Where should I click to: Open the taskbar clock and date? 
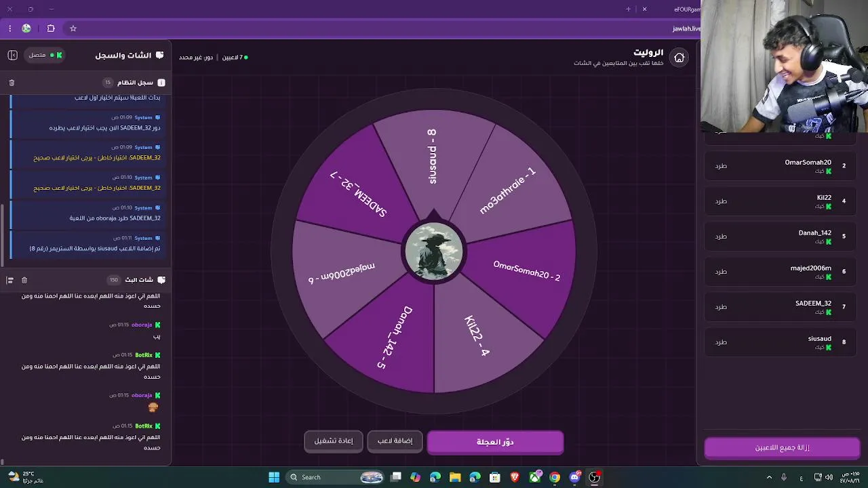pyautogui.click(x=850, y=477)
